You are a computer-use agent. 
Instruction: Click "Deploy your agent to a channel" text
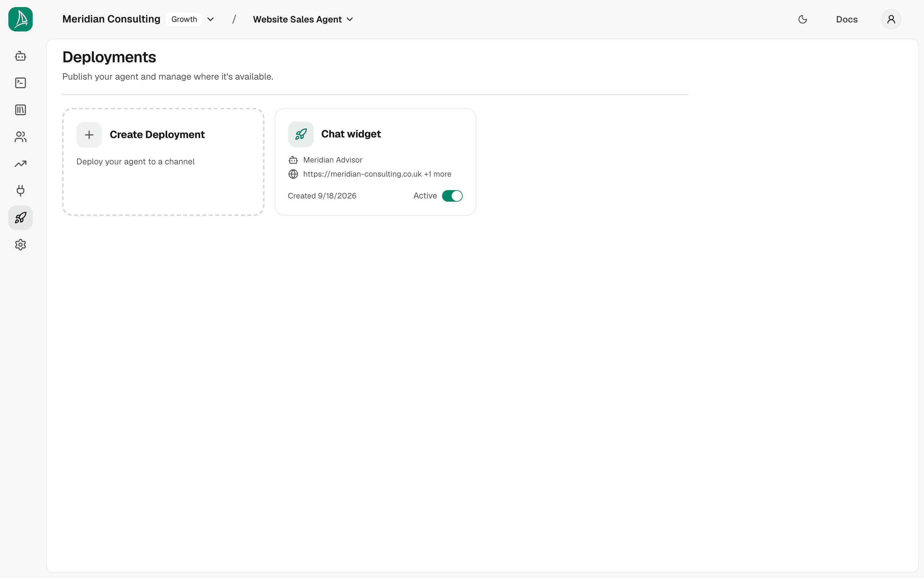pos(135,162)
